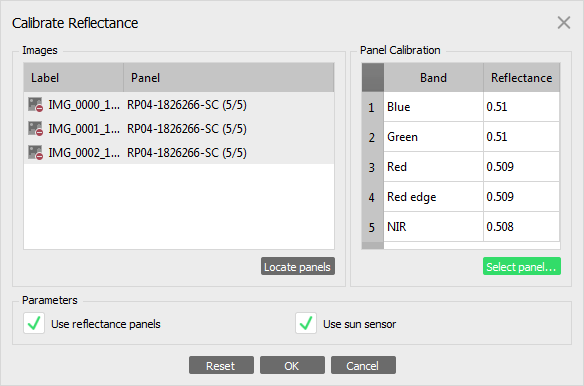Select row header number 3 for Red
The width and height of the screenshot is (584, 386).
click(x=372, y=167)
